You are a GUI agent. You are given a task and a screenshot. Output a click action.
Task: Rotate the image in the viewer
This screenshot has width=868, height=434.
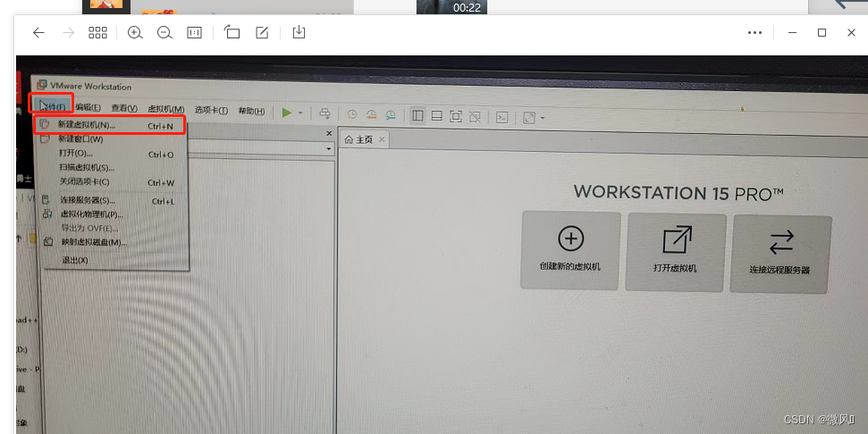(232, 33)
